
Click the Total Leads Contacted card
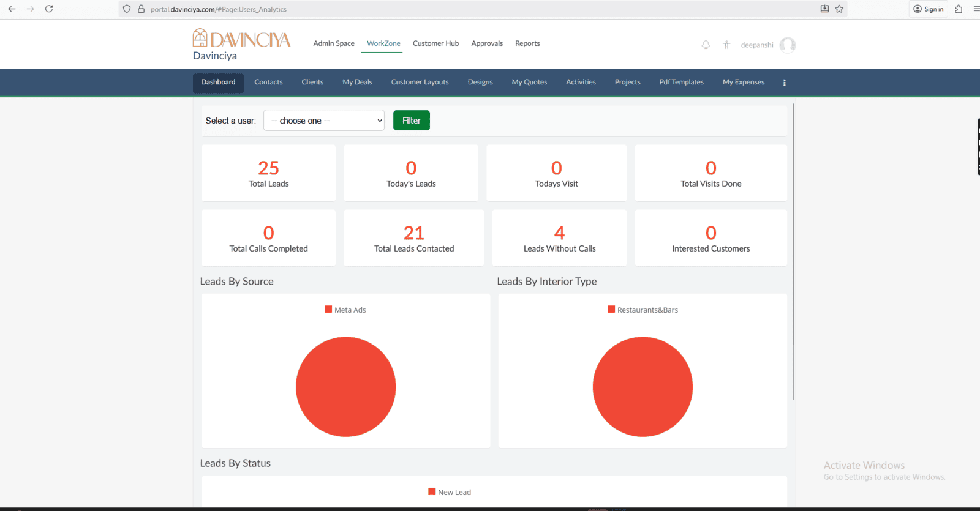[413, 238]
